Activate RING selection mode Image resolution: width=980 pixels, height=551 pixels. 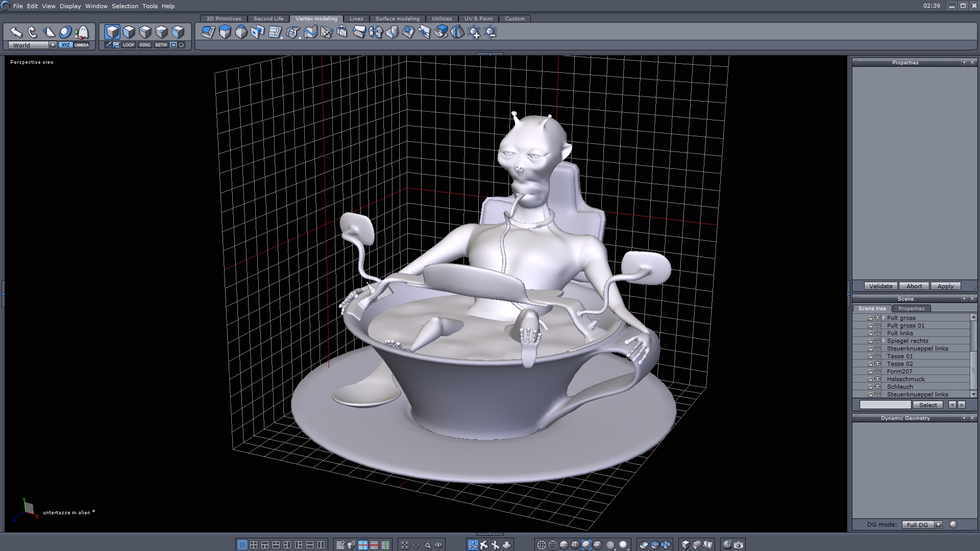click(x=145, y=45)
